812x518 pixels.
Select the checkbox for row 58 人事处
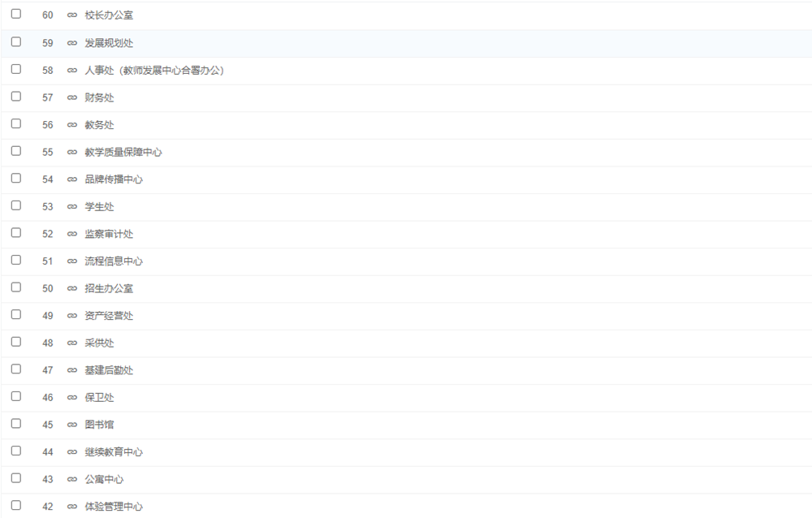point(16,69)
